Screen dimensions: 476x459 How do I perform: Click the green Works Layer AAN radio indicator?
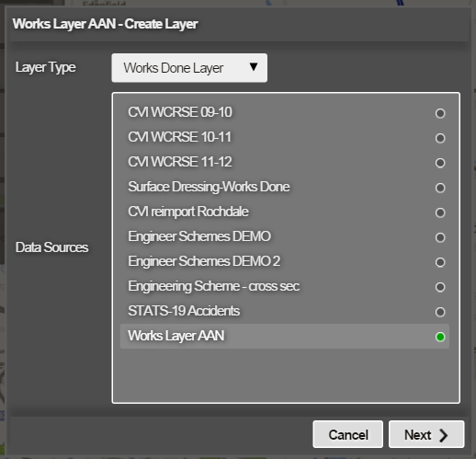tap(440, 337)
